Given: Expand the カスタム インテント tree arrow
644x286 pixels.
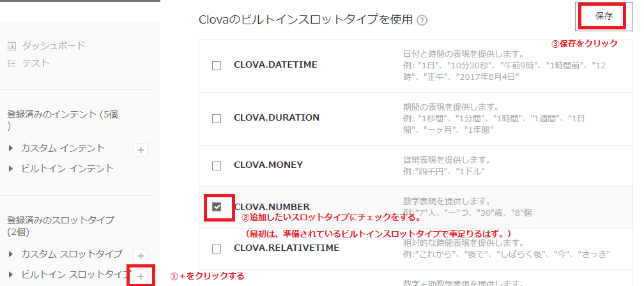Looking at the screenshot, I should 11,148.
